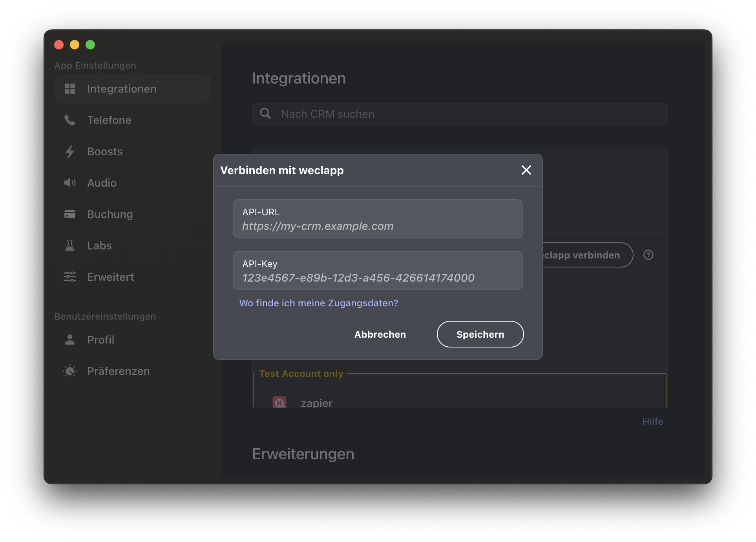
Task: Click the Erweiterungen heading
Action: click(x=303, y=454)
